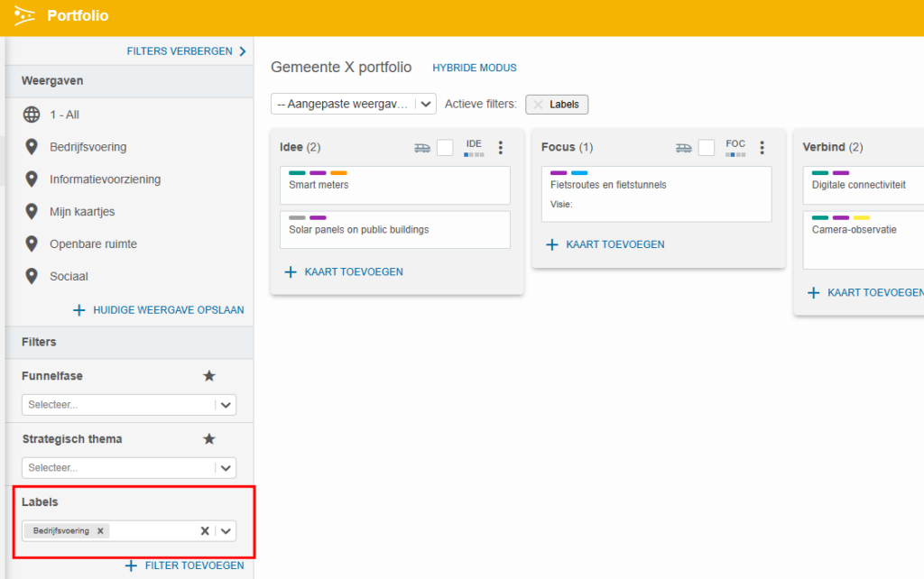Click the train icon in Focus column

coord(683,148)
